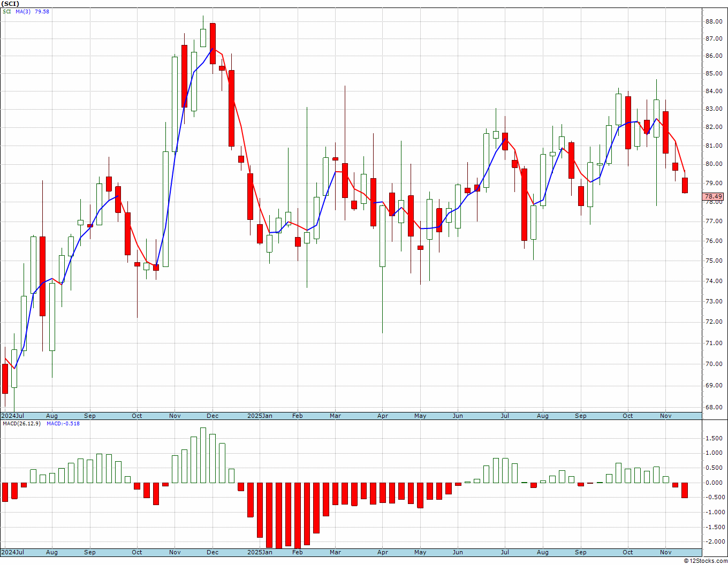The image size is (728, 565).
Task: Click the MACD(26,12,9) indicator label
Action: point(21,423)
